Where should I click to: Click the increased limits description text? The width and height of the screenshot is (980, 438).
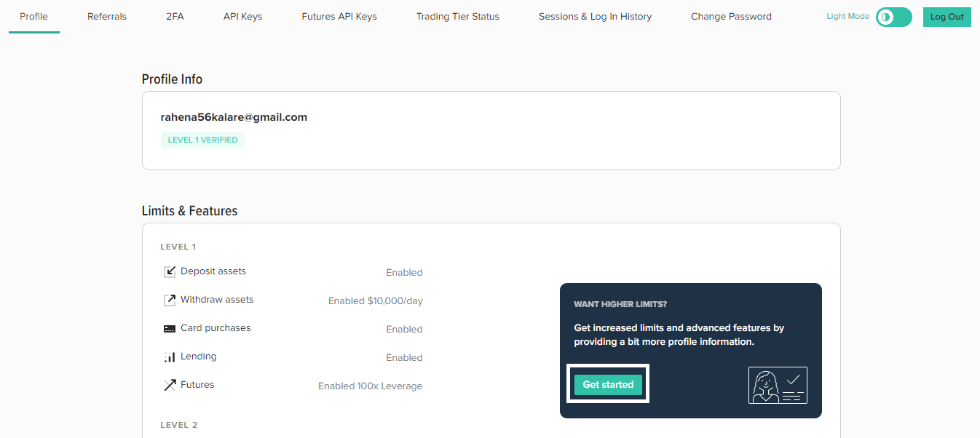679,335
